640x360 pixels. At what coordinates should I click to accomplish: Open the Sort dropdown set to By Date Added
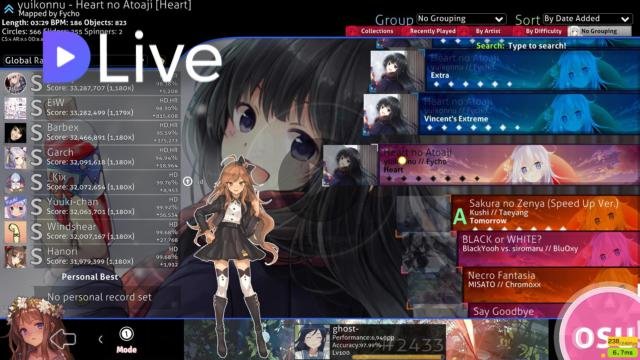(x=587, y=19)
